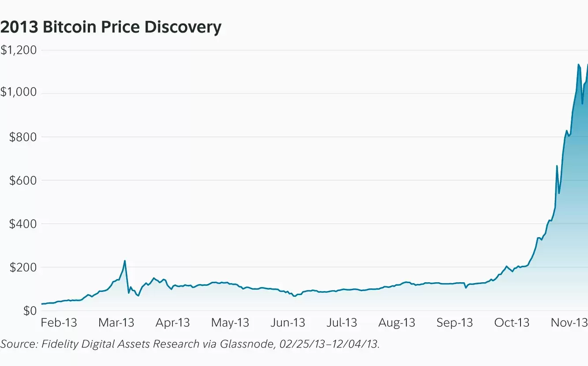
Task: Click the $200 y-axis label
Action: click(23, 267)
